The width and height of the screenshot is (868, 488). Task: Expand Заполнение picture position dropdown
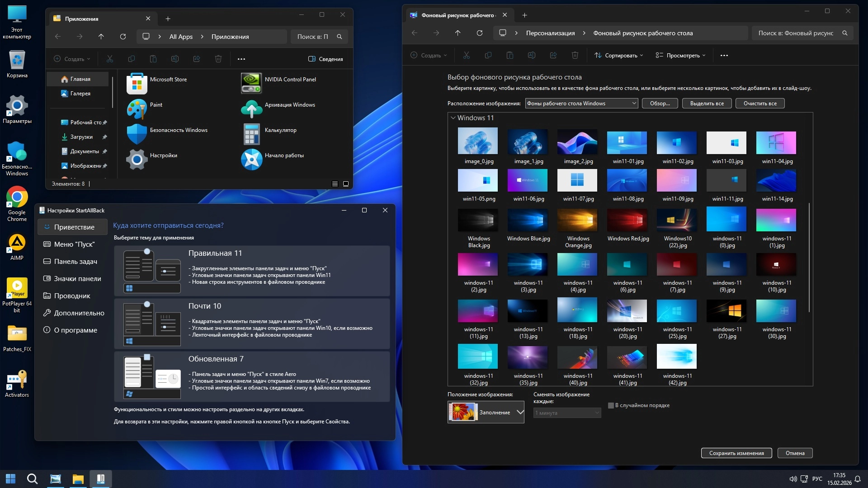point(520,412)
